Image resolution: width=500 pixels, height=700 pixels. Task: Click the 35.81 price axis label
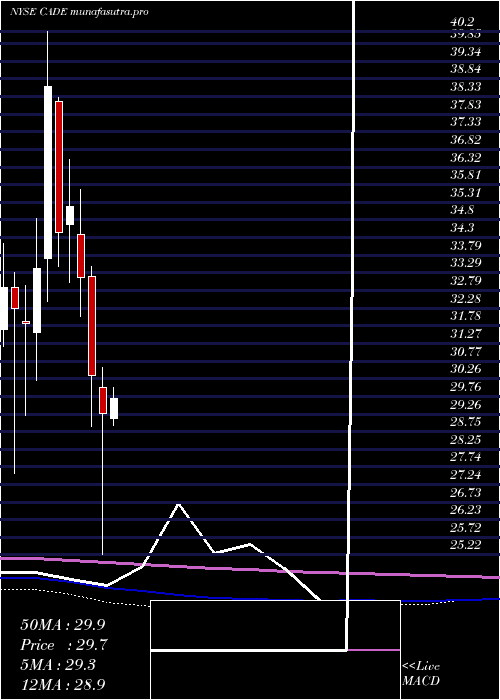tap(465, 175)
